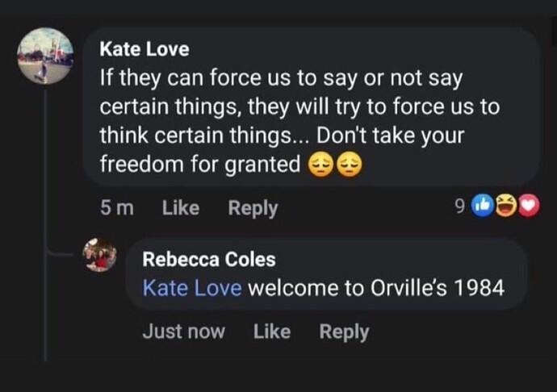Click the first pensive face emoji
Screen dimensions: 557x392
point(320,165)
